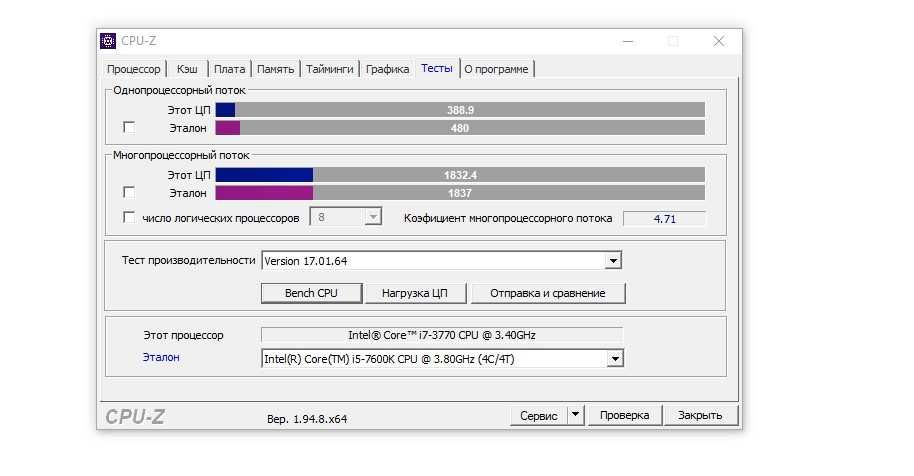Toggle число логических процессоров checkbox

(x=129, y=217)
